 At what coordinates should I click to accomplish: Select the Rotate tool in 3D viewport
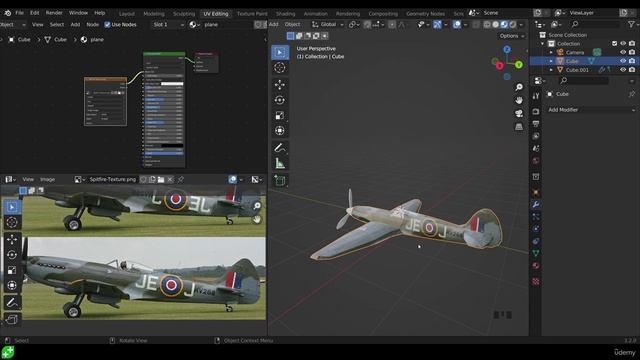pyautogui.click(x=280, y=100)
